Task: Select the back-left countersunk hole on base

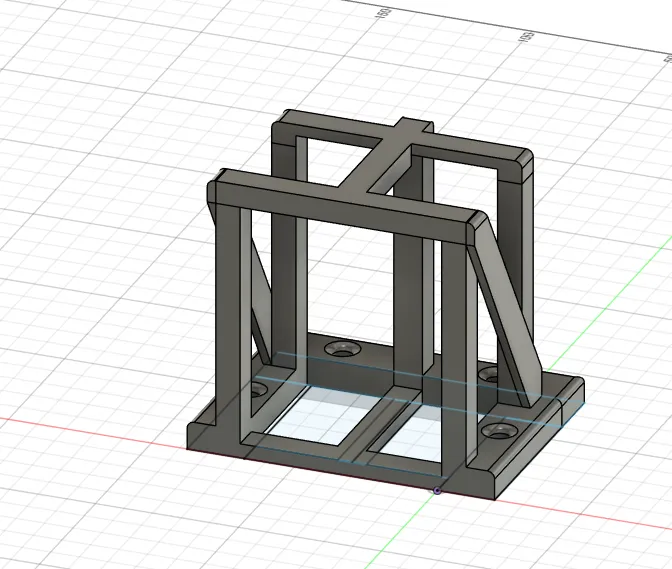Action: click(344, 349)
